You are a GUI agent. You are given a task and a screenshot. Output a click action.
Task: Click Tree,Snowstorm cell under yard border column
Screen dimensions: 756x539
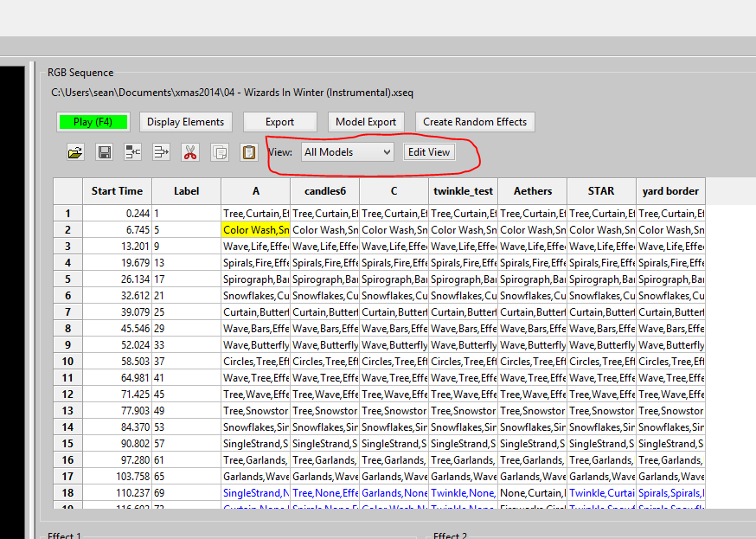tap(670, 411)
